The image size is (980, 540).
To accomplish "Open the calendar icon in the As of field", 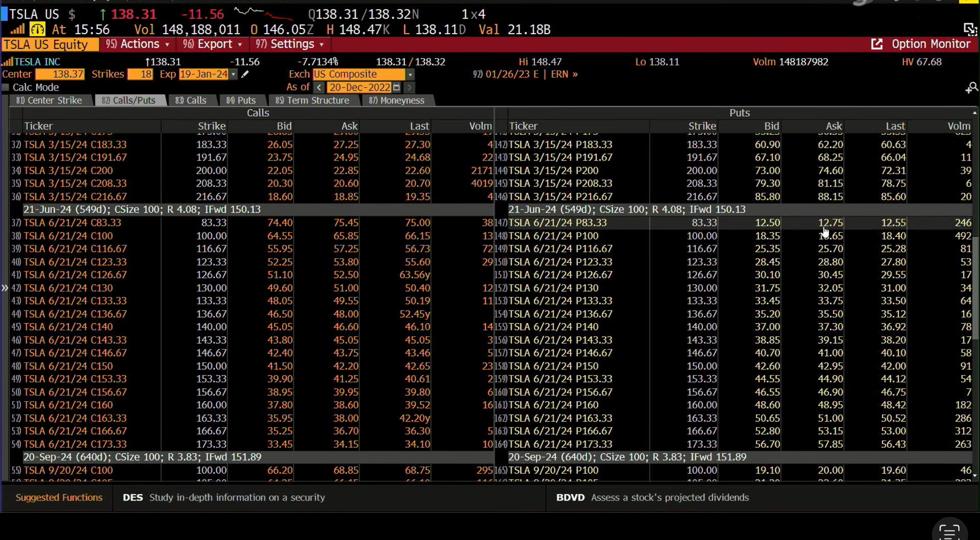I will (397, 87).
